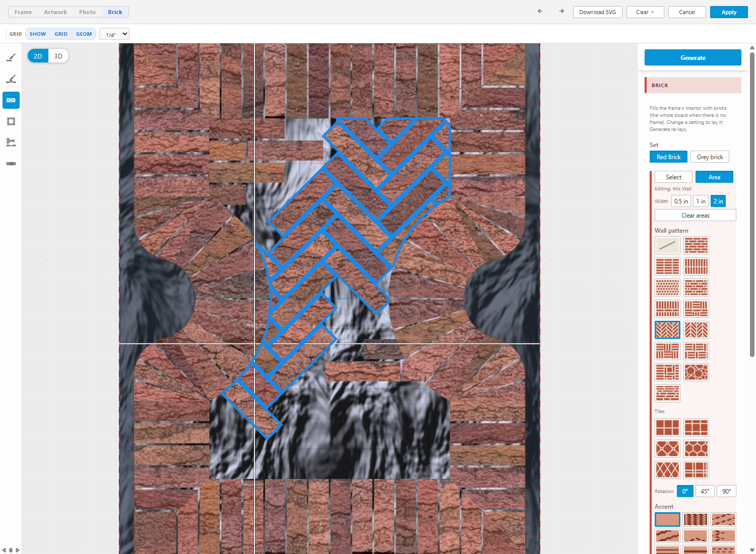Screen dimensions: 756x554
Task: Choose the diamond lattice tile pattern
Action: (x=667, y=470)
